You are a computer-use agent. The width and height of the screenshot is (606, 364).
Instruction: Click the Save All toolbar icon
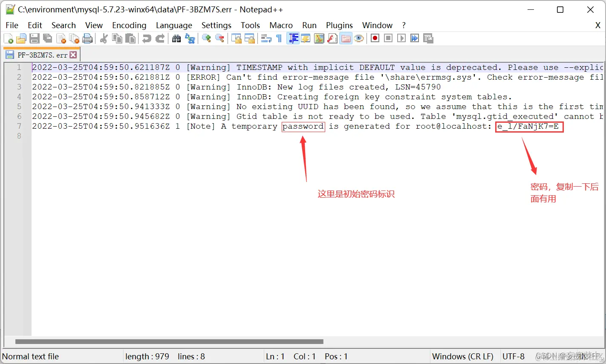48,39
